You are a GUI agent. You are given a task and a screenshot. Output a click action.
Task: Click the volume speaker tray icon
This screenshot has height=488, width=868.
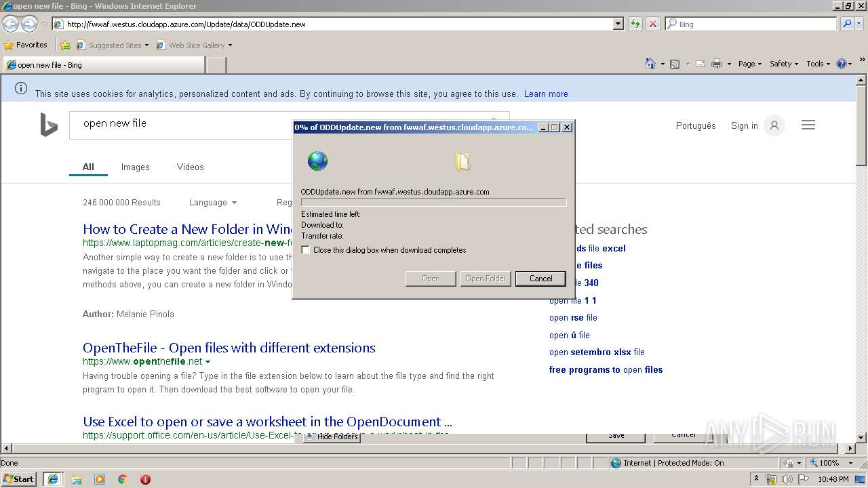tap(787, 480)
